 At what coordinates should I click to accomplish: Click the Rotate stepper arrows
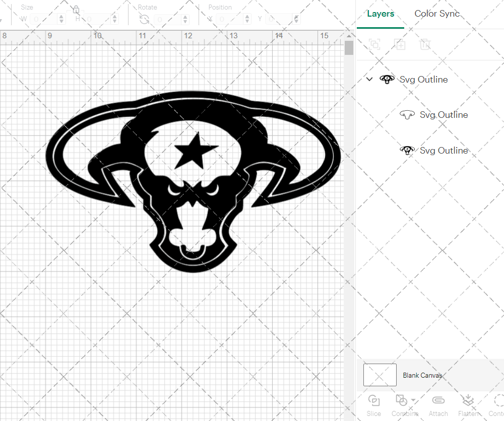pos(185,19)
